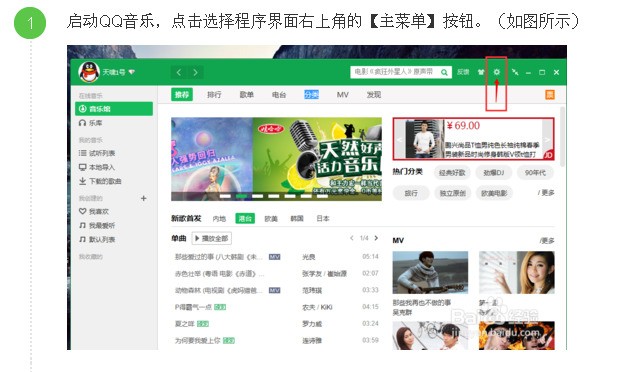Screen dimensions: 618x372
Task: Click the green badge next to P得霸气一点
Action: click(220, 307)
